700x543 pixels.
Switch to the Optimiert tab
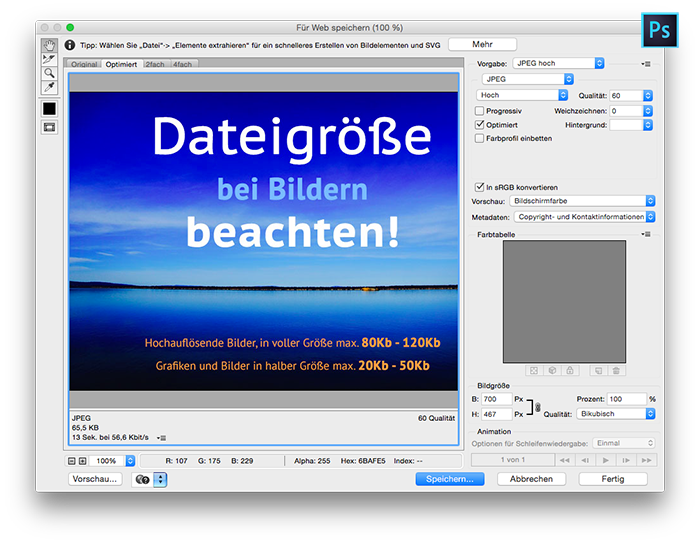(x=121, y=64)
